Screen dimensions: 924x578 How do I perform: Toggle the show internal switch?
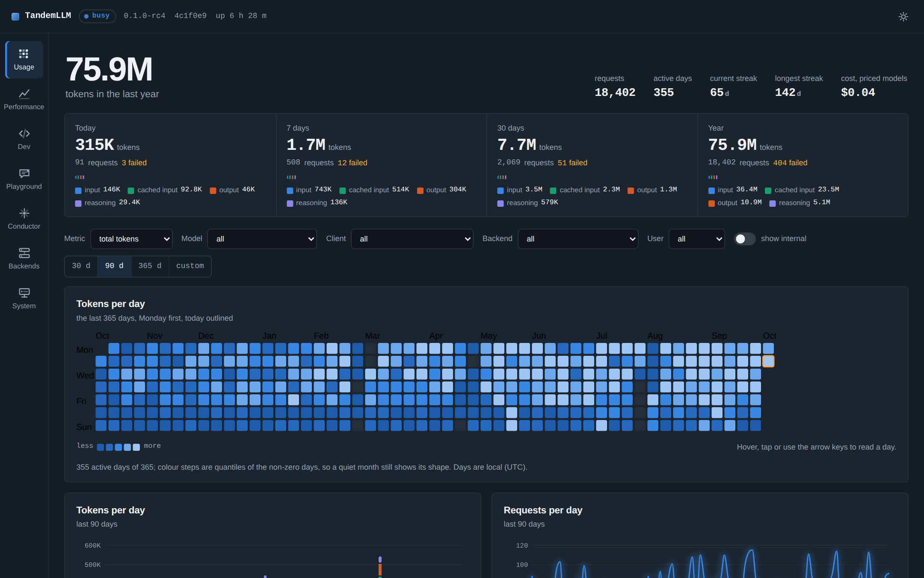[x=744, y=239]
